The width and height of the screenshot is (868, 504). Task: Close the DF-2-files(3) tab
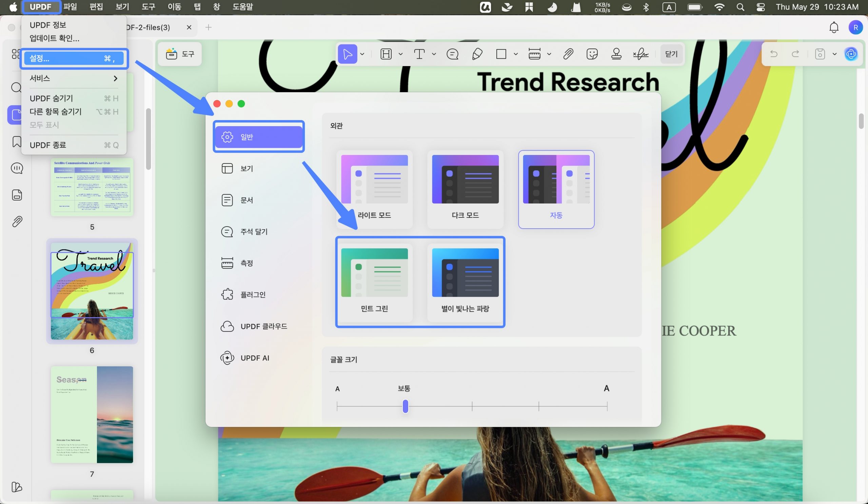coord(189,27)
